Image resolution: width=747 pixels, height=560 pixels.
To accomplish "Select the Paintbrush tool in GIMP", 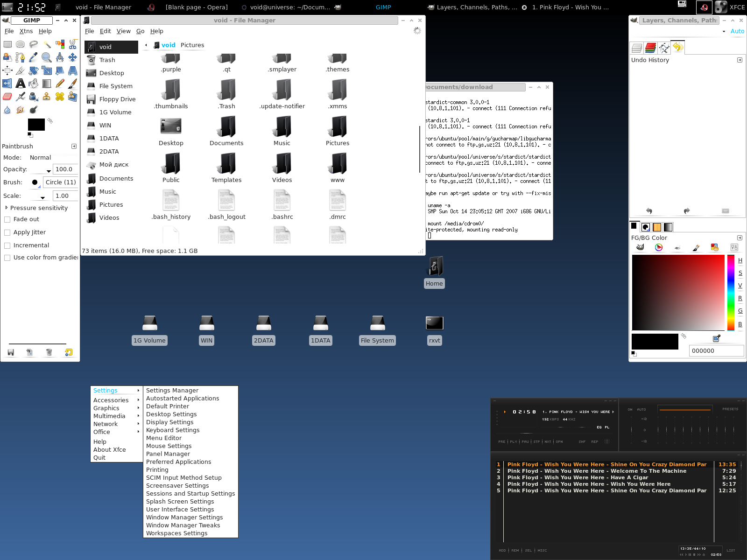I will coord(73,84).
